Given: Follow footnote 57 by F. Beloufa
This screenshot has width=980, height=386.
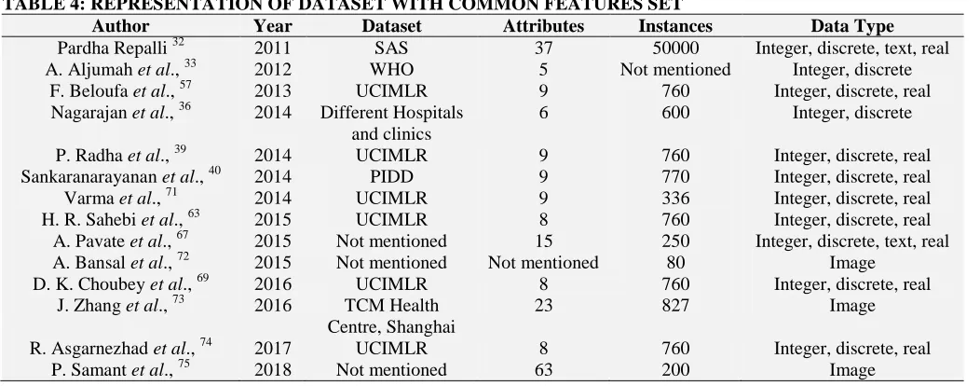Looking at the screenshot, I should pyautogui.click(x=185, y=85).
